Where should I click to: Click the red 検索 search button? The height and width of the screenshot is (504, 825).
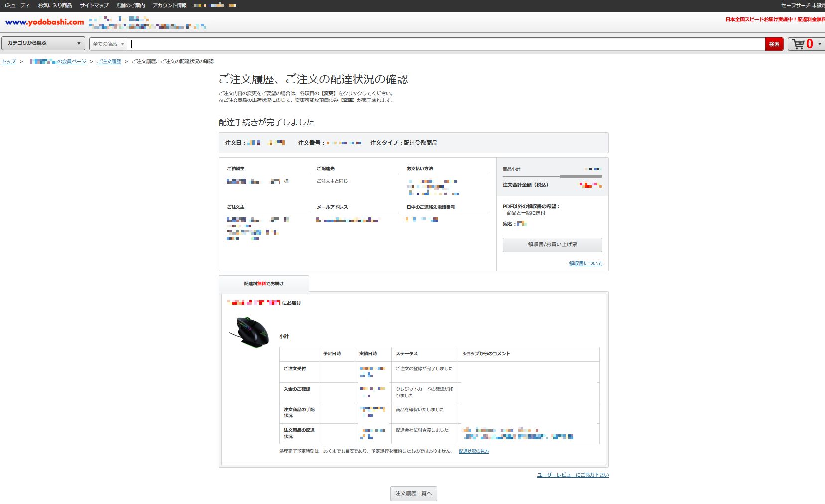[x=774, y=44]
